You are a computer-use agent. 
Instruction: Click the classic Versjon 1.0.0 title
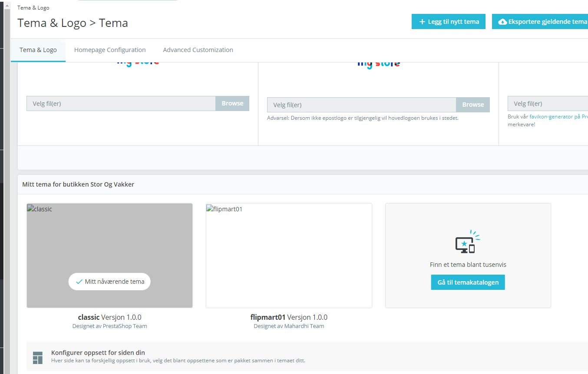point(109,317)
